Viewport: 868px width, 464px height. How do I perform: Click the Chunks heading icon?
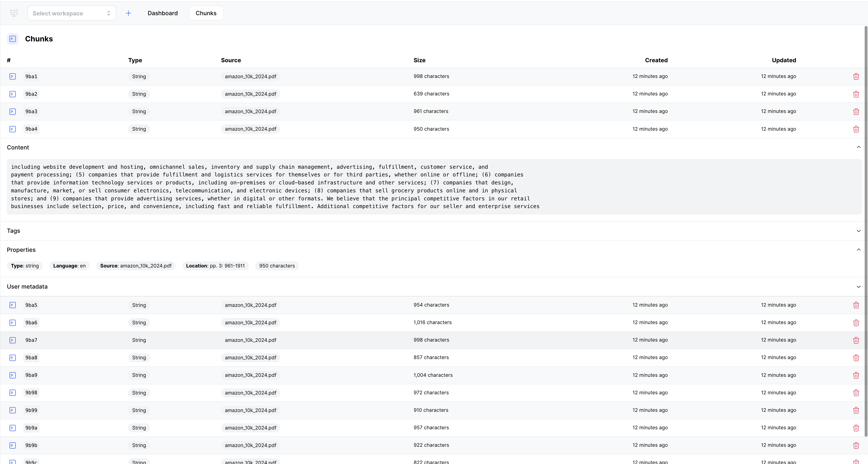click(x=13, y=39)
